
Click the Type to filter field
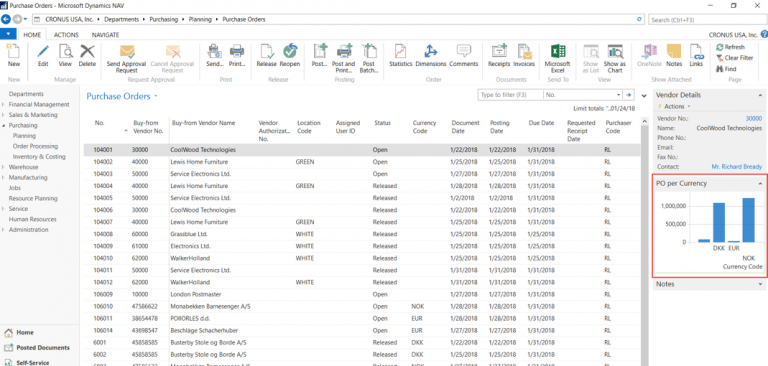(x=510, y=95)
